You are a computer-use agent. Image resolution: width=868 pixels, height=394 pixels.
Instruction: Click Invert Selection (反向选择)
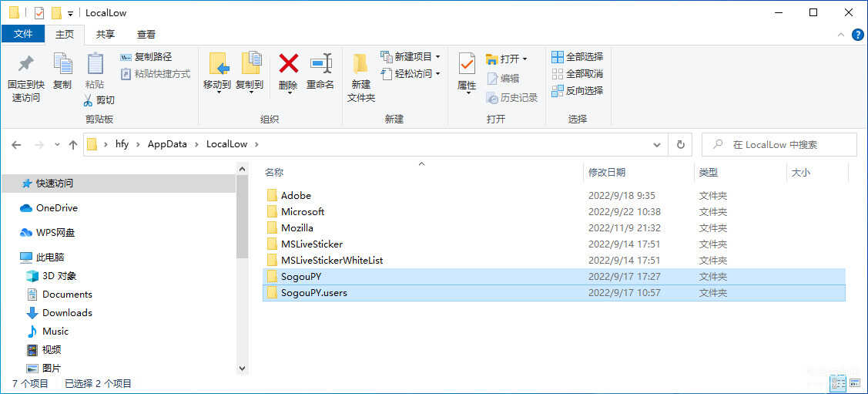tap(578, 90)
